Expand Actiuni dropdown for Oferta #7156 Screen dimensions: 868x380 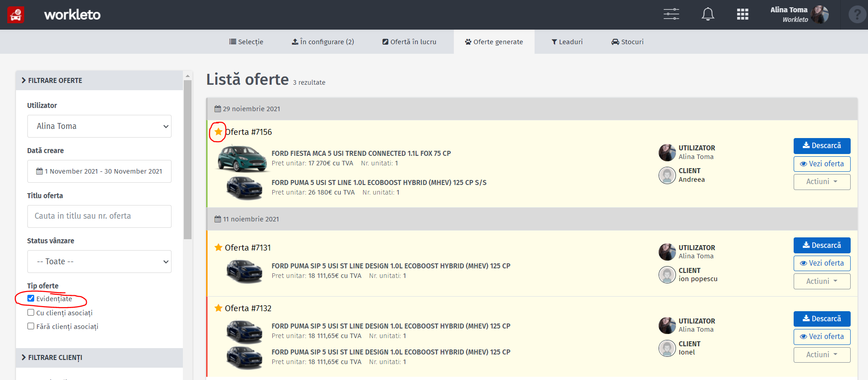click(822, 182)
